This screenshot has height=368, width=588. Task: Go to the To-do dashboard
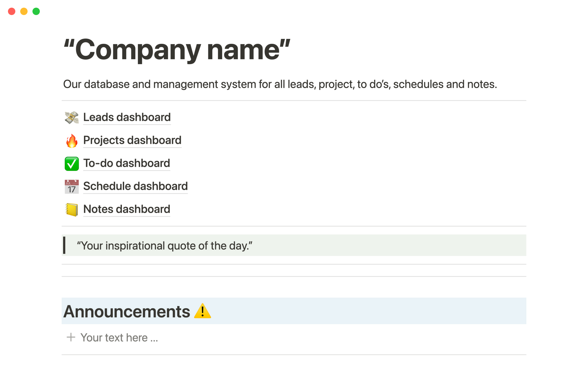click(126, 163)
